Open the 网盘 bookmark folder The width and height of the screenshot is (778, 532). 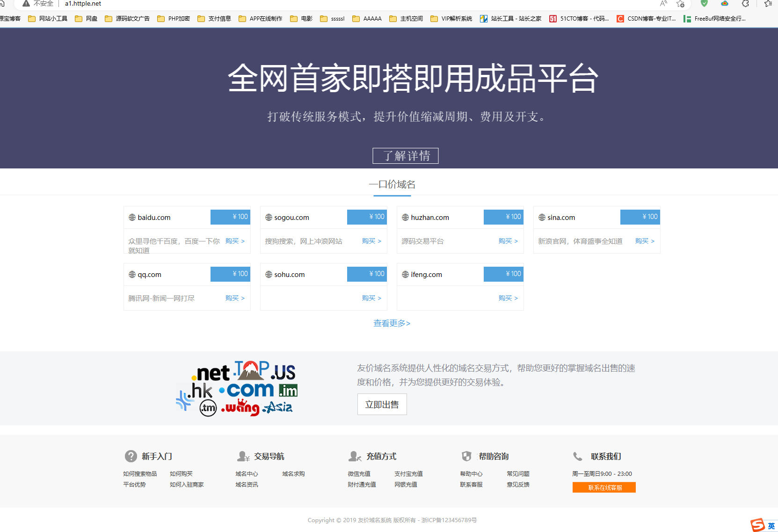[x=86, y=19]
